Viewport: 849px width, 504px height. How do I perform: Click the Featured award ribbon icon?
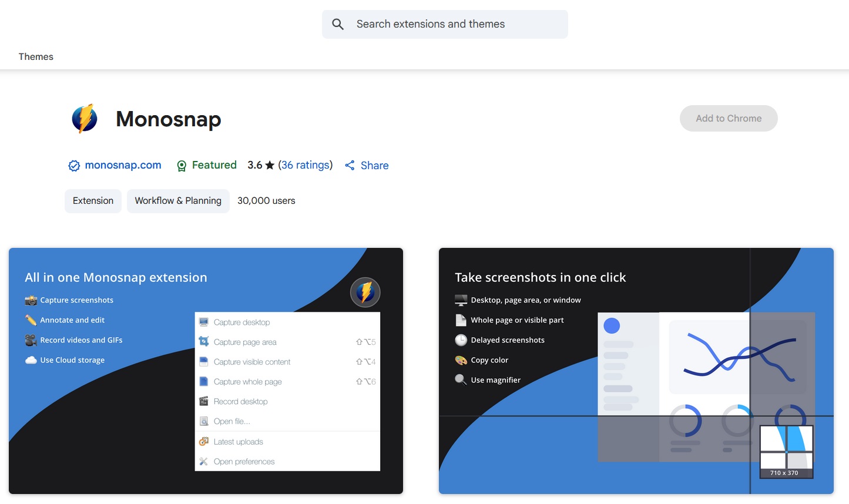coord(182,166)
